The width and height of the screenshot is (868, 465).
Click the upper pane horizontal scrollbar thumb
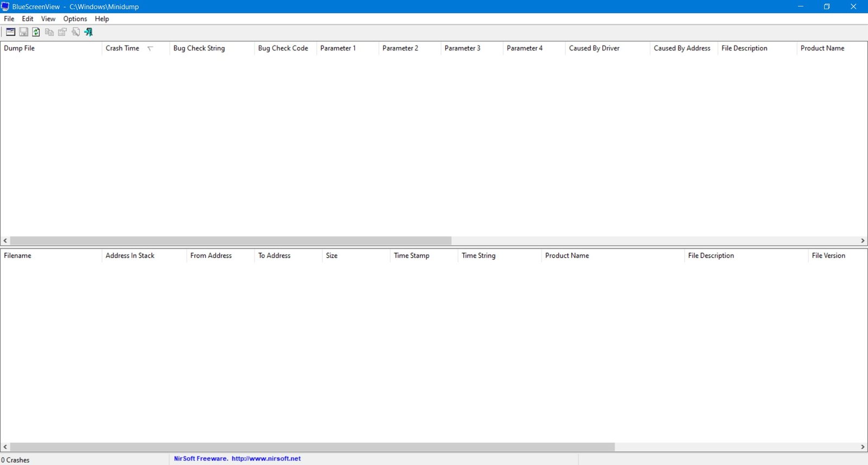click(231, 240)
